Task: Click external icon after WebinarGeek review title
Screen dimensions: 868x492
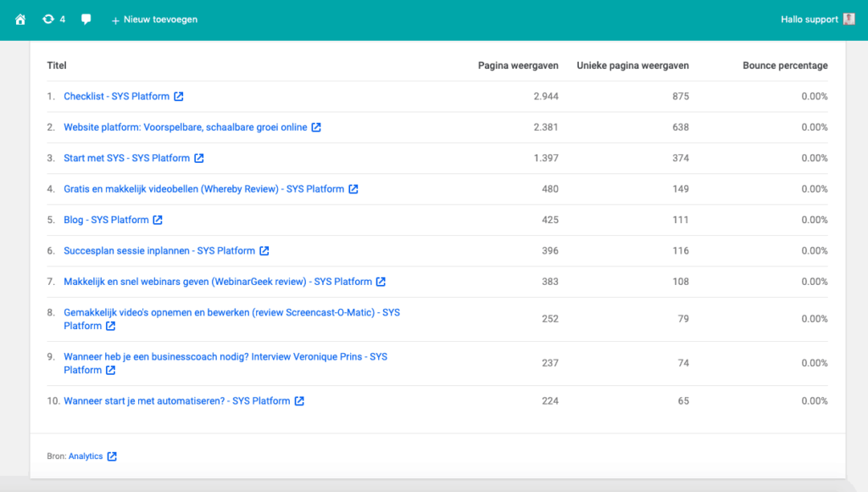Action: tap(381, 282)
